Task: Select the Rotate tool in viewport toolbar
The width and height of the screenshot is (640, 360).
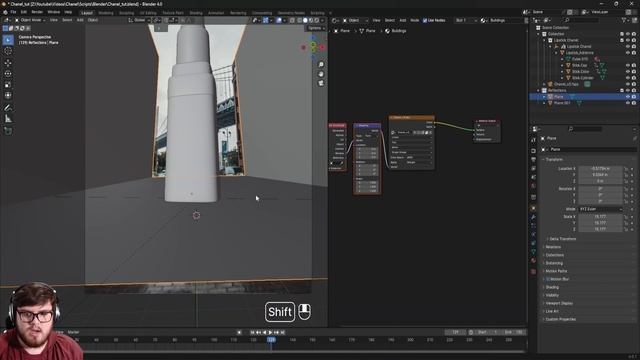Action: [x=8, y=74]
